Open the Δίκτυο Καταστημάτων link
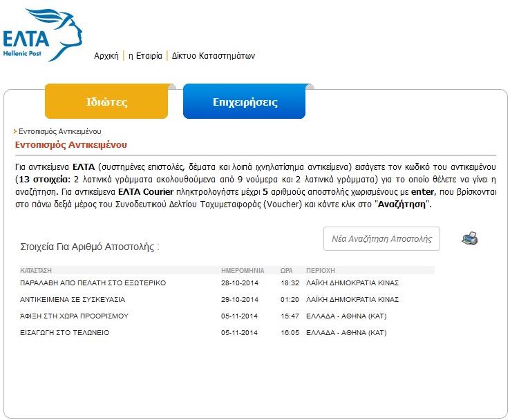This screenshot has width=510, height=420. point(214,55)
